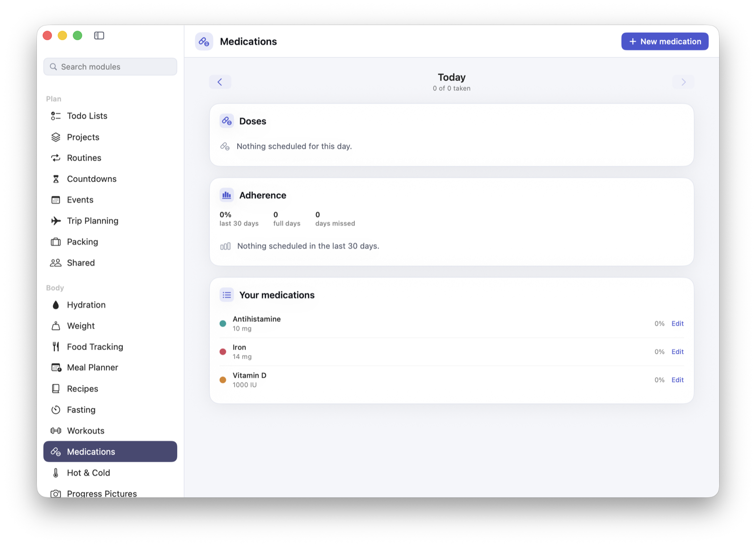This screenshot has width=756, height=546.
Task: Open Projects via its stacked-layers icon
Action: pyautogui.click(x=56, y=137)
